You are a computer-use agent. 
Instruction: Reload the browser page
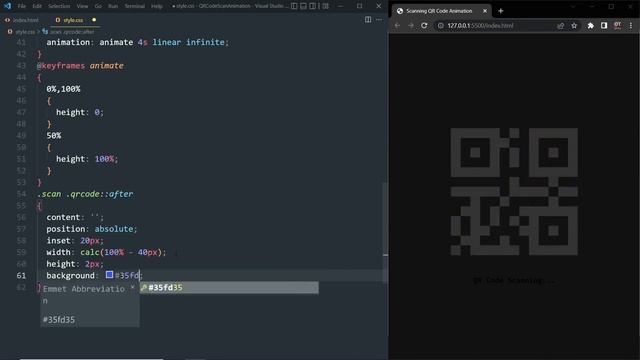424,25
